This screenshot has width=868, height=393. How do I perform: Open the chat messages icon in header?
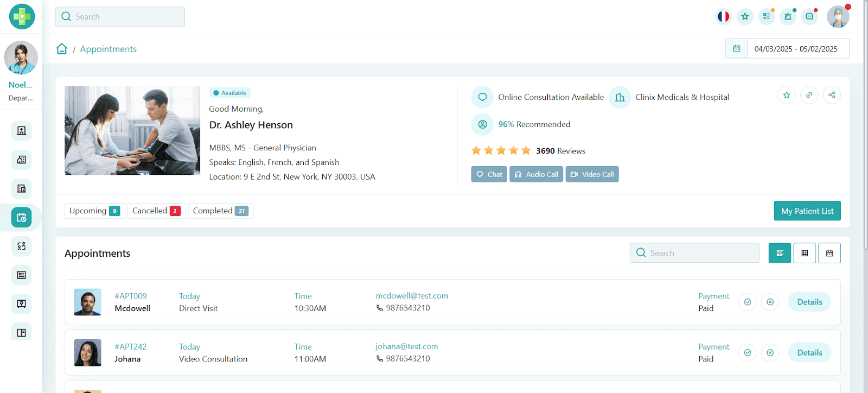click(809, 17)
